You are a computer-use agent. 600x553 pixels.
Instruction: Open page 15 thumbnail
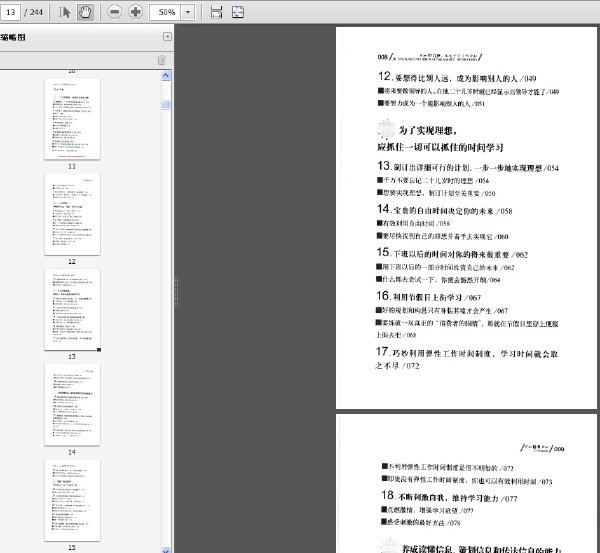(x=72, y=500)
